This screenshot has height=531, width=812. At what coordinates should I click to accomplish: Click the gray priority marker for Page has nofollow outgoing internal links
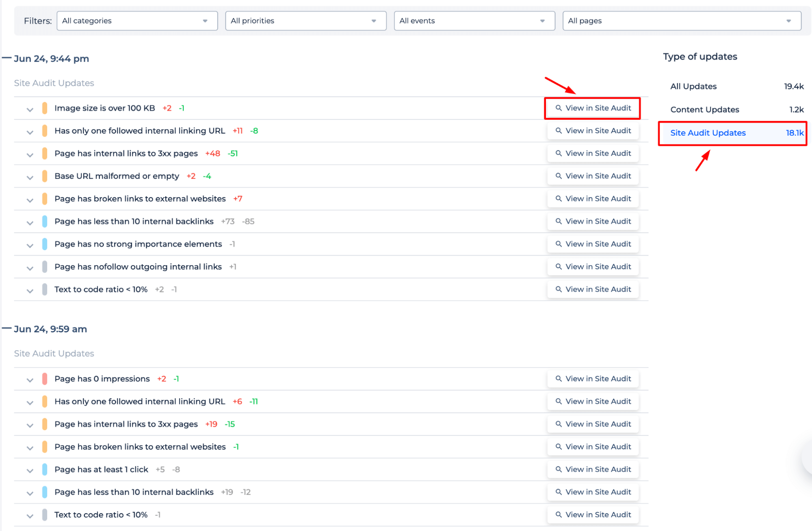(x=45, y=267)
